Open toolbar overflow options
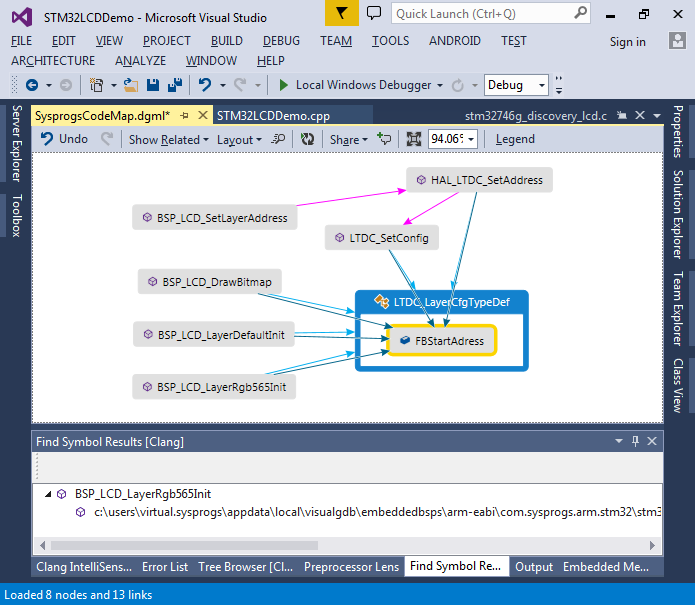This screenshot has width=695, height=605. coord(559,85)
